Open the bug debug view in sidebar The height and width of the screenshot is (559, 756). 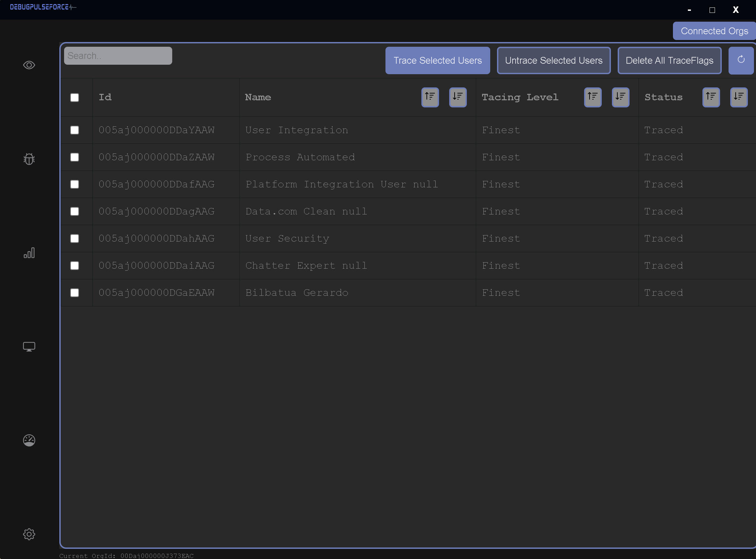pyautogui.click(x=29, y=159)
